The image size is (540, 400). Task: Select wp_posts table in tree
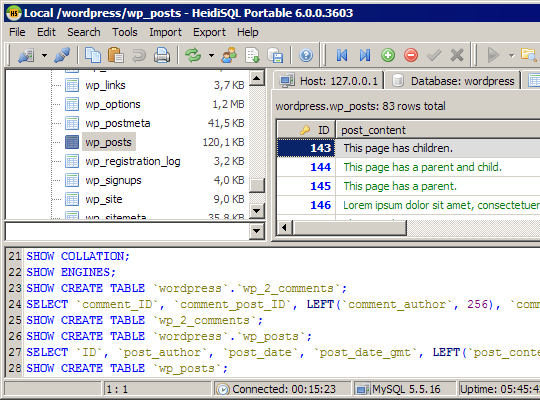[108, 142]
